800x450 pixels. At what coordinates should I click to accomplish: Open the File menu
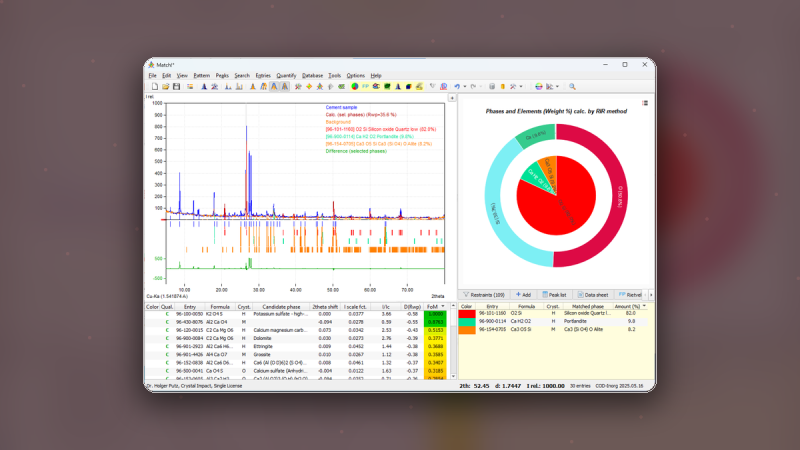tap(153, 76)
